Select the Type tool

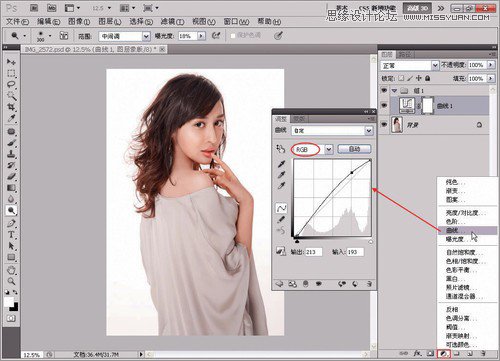click(x=11, y=235)
